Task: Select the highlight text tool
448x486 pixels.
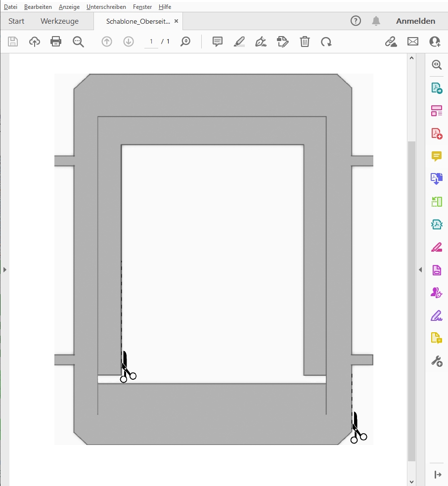Action: tap(239, 42)
